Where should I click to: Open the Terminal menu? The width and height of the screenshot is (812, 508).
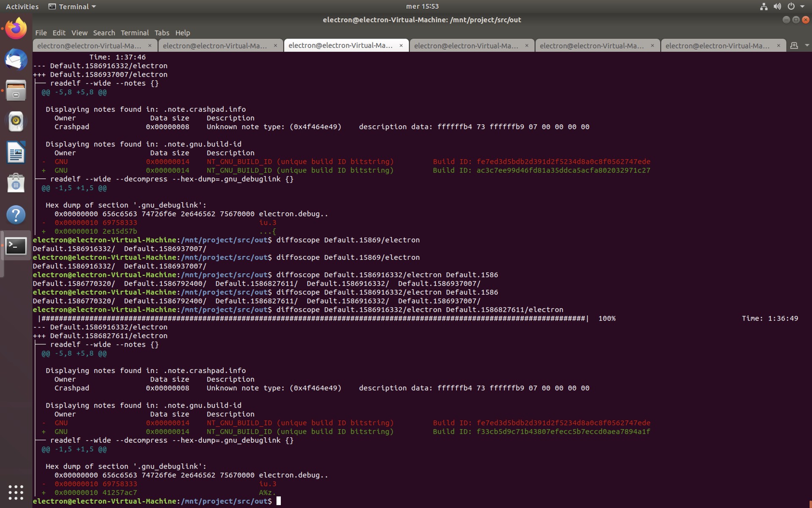click(134, 33)
